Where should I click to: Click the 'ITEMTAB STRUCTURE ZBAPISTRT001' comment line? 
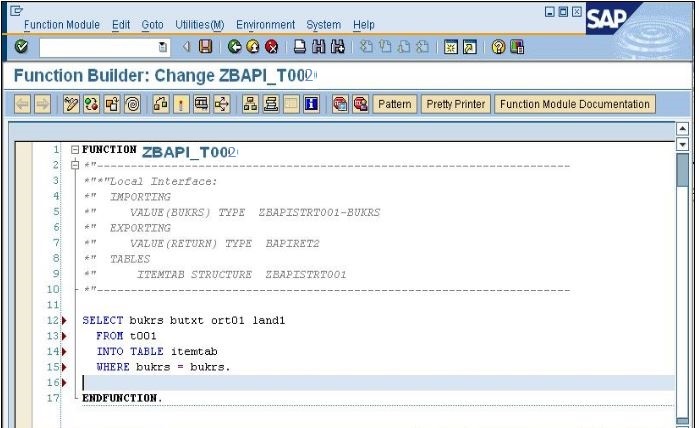(x=241, y=275)
